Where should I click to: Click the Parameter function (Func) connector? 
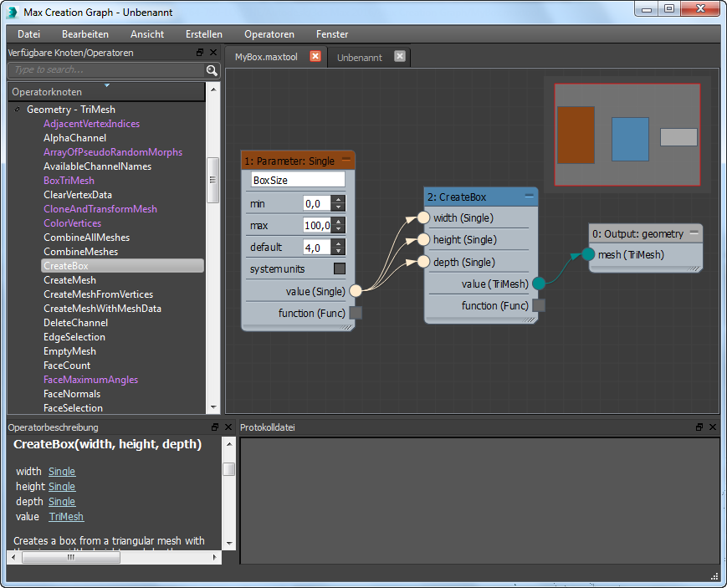356,313
